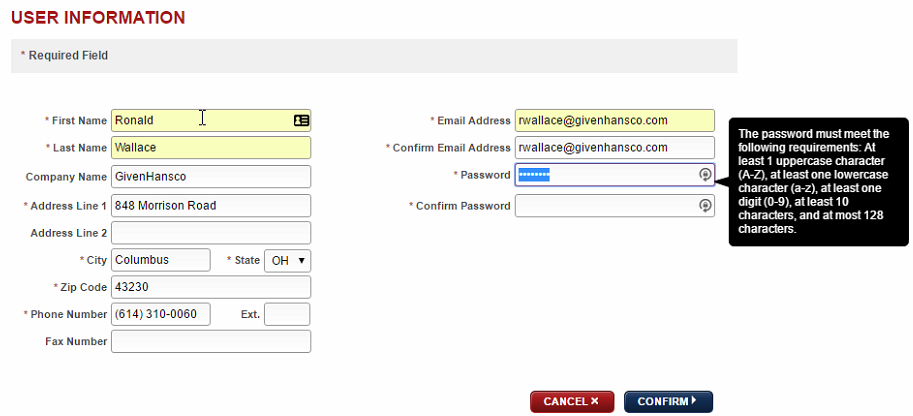
Task: Click the icon inside Confirm Password field
Action: click(x=705, y=206)
